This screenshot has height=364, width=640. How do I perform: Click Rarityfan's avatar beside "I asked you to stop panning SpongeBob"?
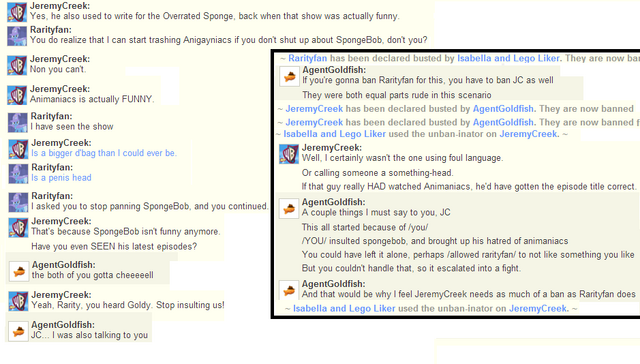coord(18,202)
